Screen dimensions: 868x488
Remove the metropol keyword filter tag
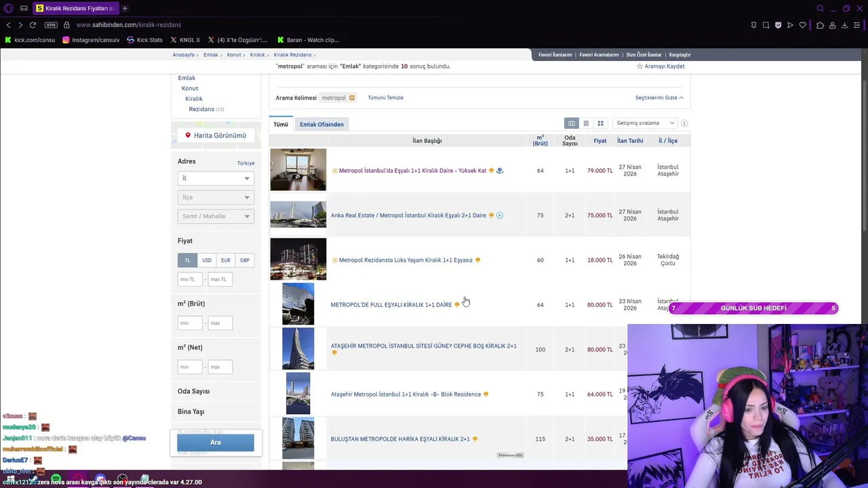[x=351, y=98]
